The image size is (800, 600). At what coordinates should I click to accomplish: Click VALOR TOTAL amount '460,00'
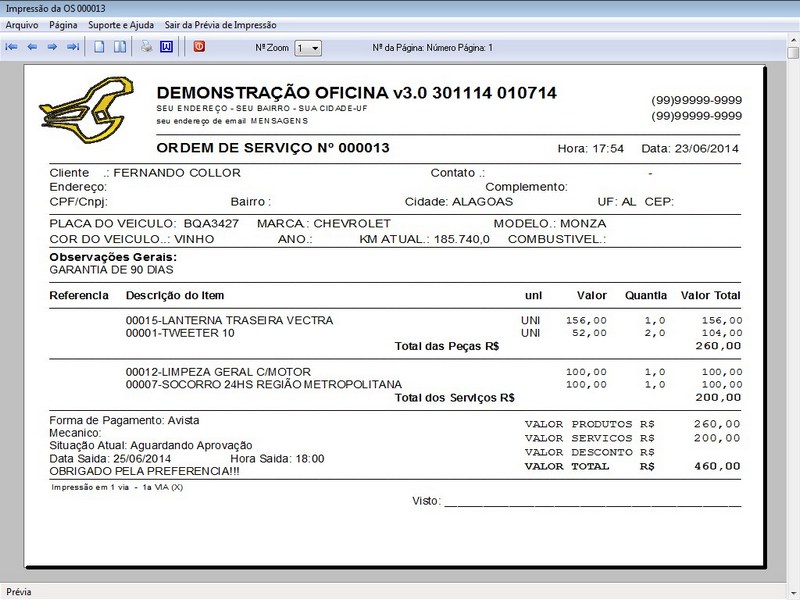click(717, 466)
